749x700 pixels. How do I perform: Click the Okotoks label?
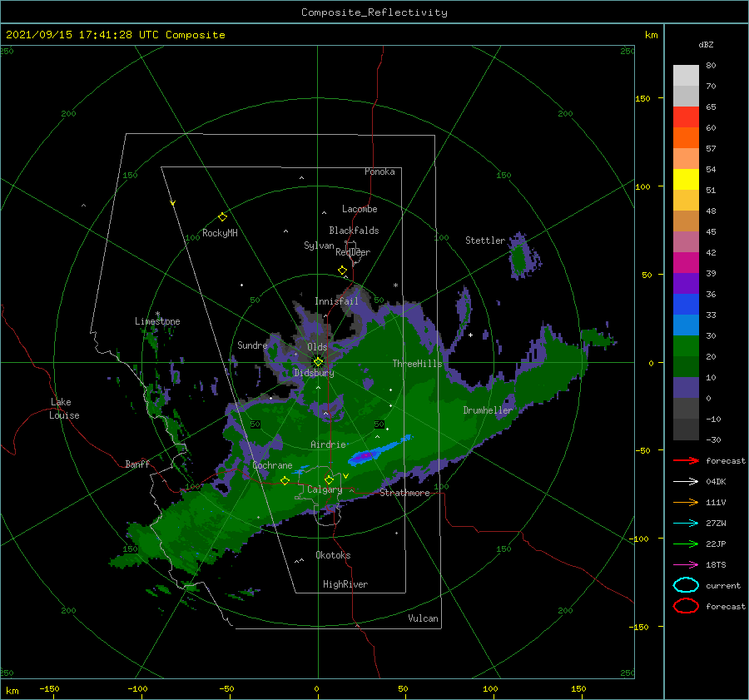pyautogui.click(x=333, y=555)
